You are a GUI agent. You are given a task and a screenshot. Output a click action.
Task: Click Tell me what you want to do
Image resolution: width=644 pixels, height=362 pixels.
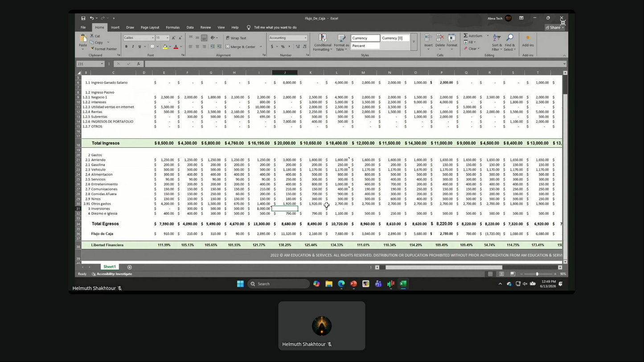point(275,28)
